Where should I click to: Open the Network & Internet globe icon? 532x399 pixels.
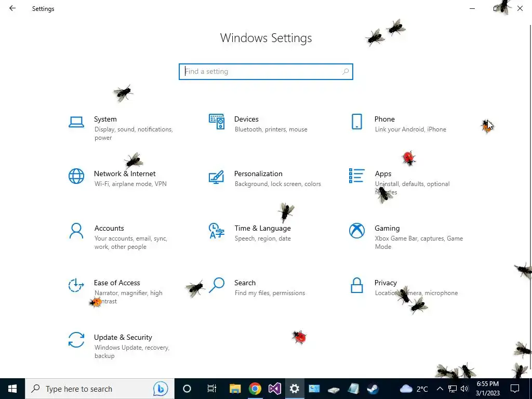[x=76, y=176]
